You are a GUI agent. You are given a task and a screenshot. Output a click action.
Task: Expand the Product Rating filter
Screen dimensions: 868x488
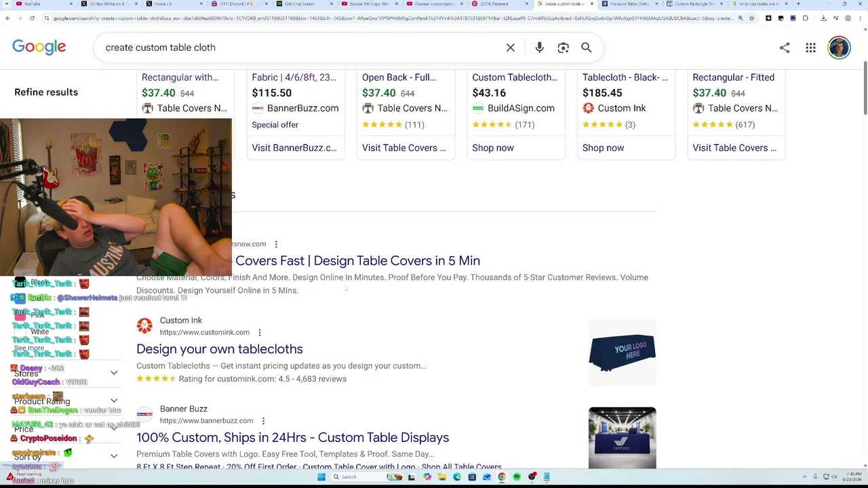coord(66,401)
